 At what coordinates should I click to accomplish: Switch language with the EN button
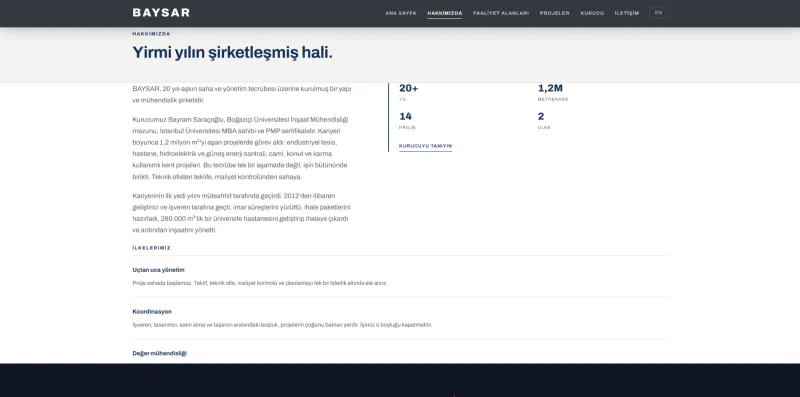click(658, 13)
